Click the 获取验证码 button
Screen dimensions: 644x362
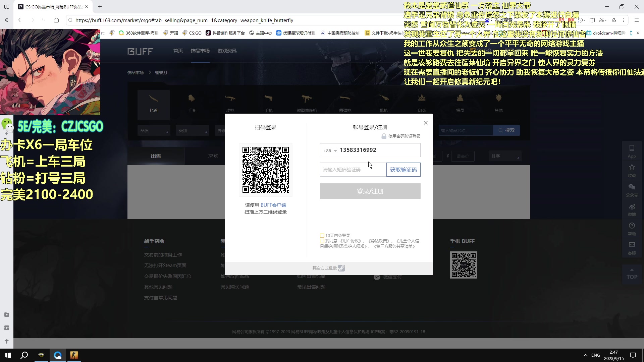click(x=403, y=170)
